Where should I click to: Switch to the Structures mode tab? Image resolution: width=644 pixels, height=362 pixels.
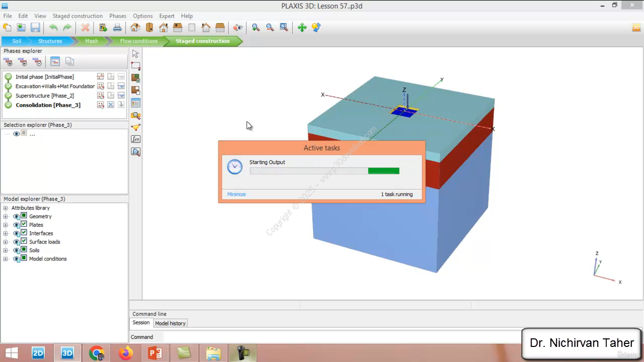pyautogui.click(x=50, y=41)
